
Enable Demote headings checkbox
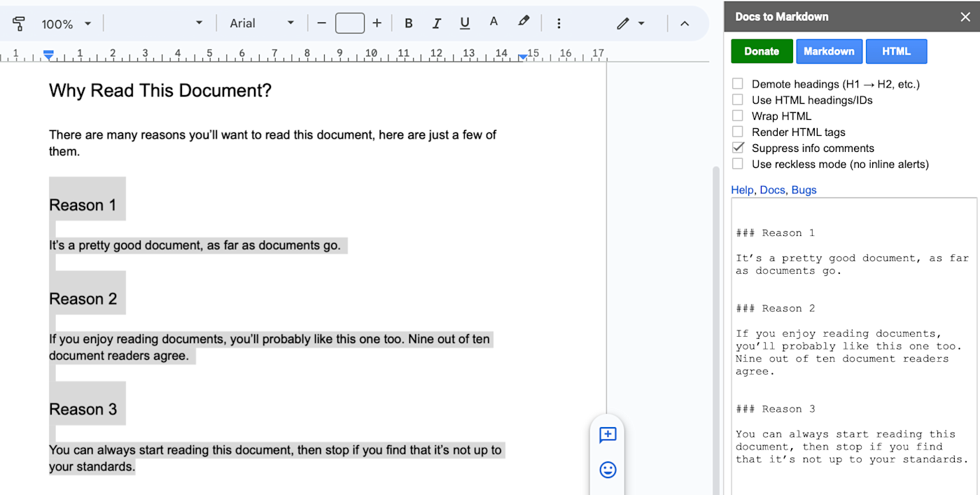pyautogui.click(x=738, y=84)
